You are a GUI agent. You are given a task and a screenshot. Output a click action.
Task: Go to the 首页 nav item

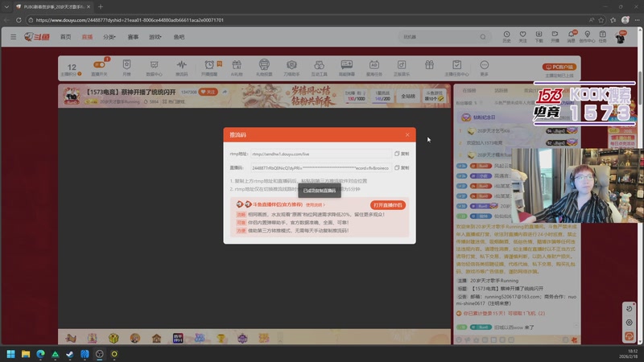pyautogui.click(x=66, y=36)
